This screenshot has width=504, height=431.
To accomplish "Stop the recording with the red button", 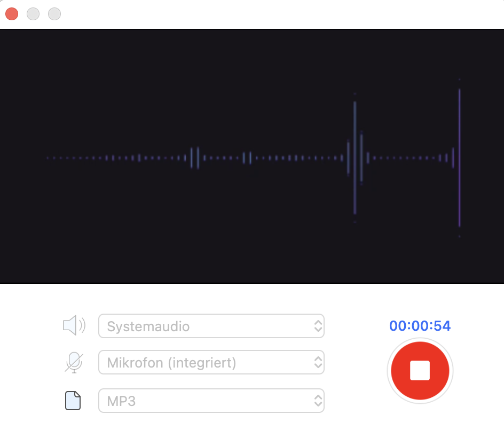I will (420, 371).
